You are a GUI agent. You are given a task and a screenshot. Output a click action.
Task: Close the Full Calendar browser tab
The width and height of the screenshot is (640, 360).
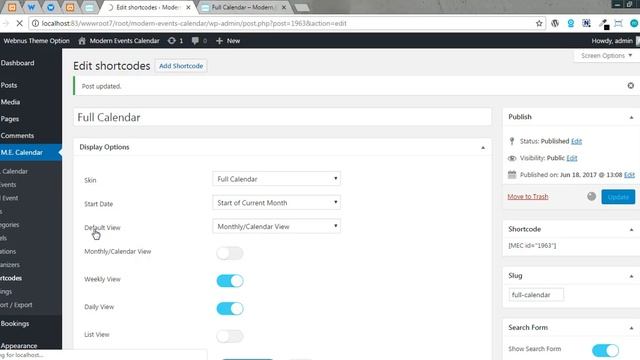point(284,7)
